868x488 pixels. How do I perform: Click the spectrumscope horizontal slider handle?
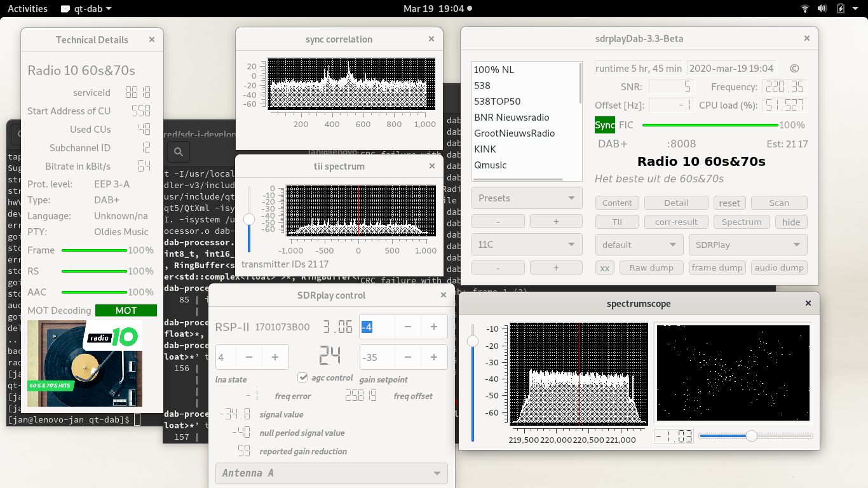[x=752, y=436]
